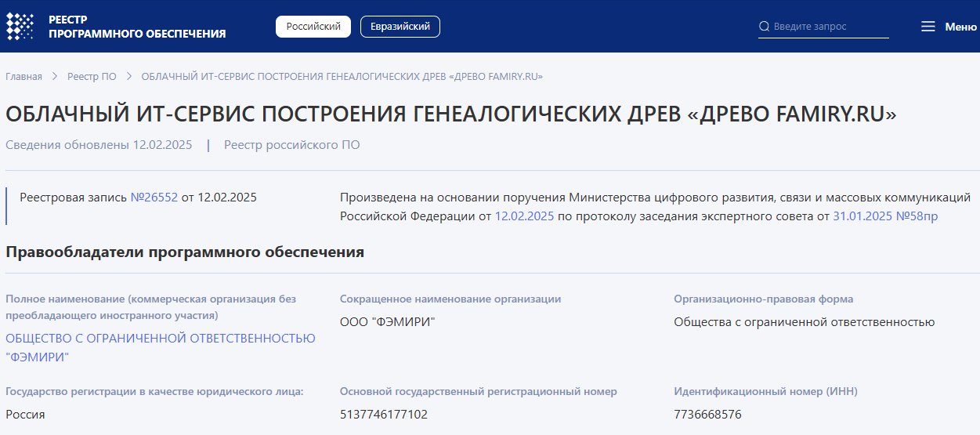
Task: Open the 31.01.2025 №58пр protocol link
Action: [x=884, y=216]
